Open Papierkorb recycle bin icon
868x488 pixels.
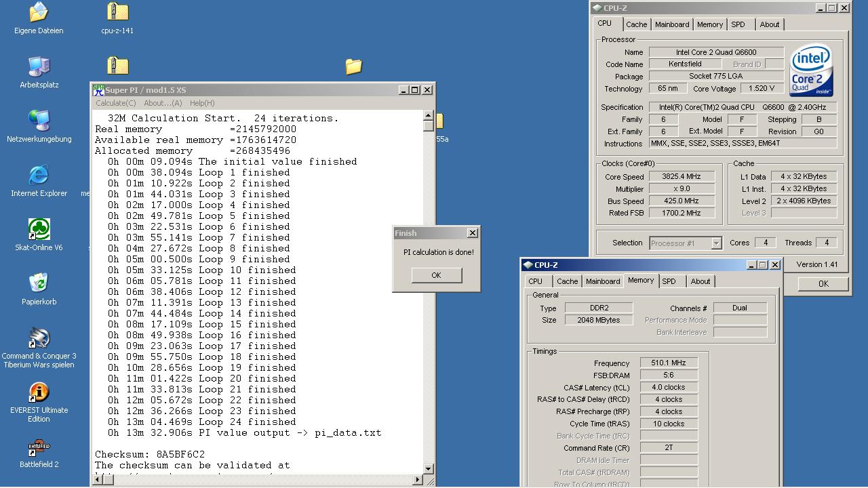pyautogui.click(x=39, y=289)
